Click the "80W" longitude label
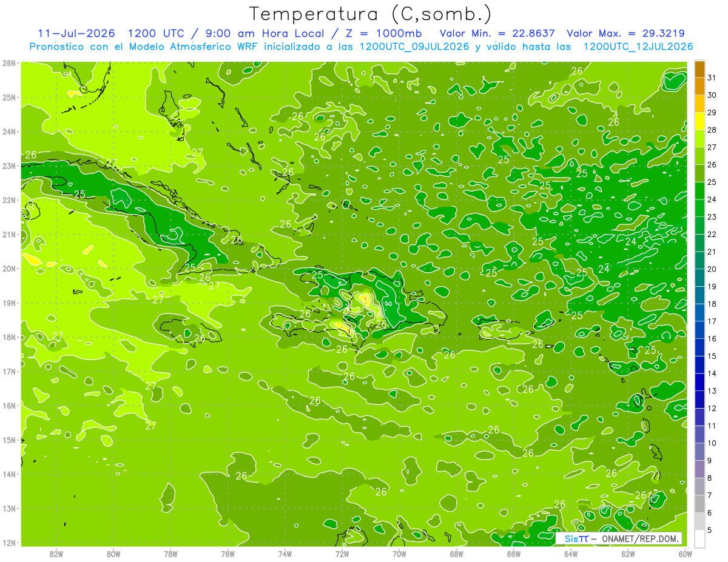Screen dimensions: 728x562 coord(113,554)
